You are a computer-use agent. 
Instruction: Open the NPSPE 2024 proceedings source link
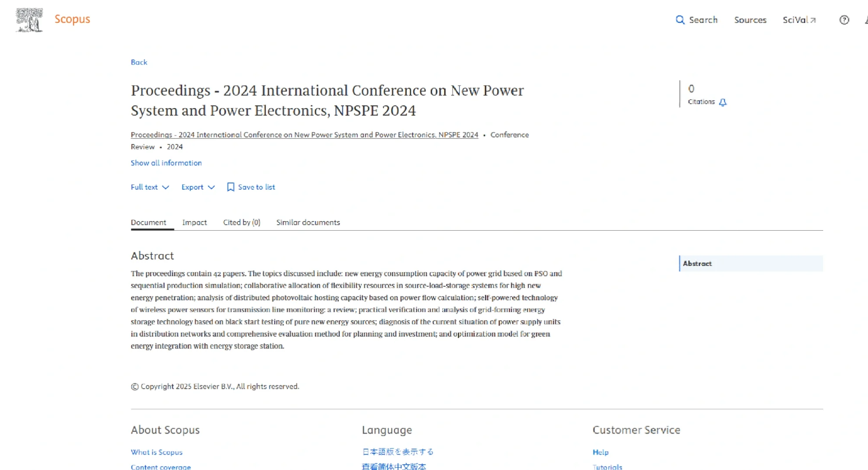coord(304,135)
